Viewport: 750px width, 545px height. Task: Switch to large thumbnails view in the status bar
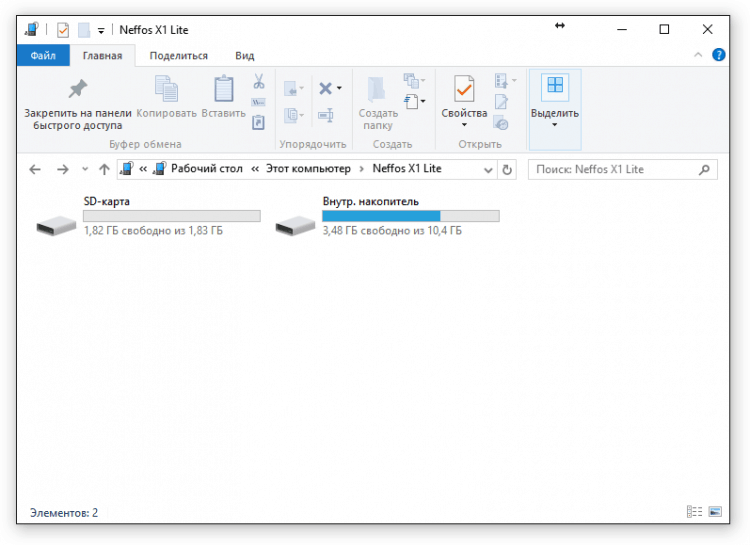[714, 512]
